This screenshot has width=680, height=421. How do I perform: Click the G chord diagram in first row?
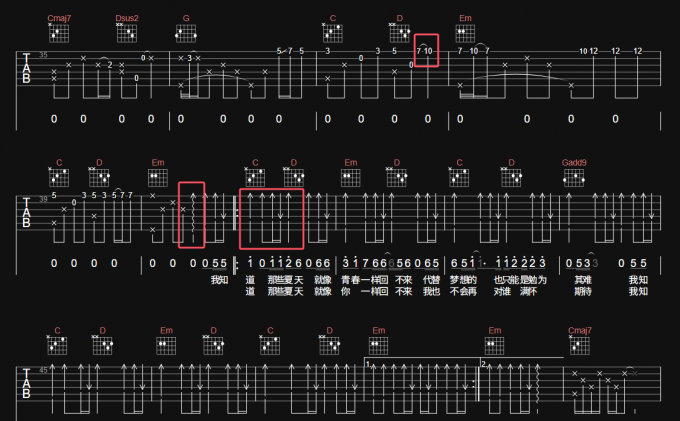coord(186,34)
